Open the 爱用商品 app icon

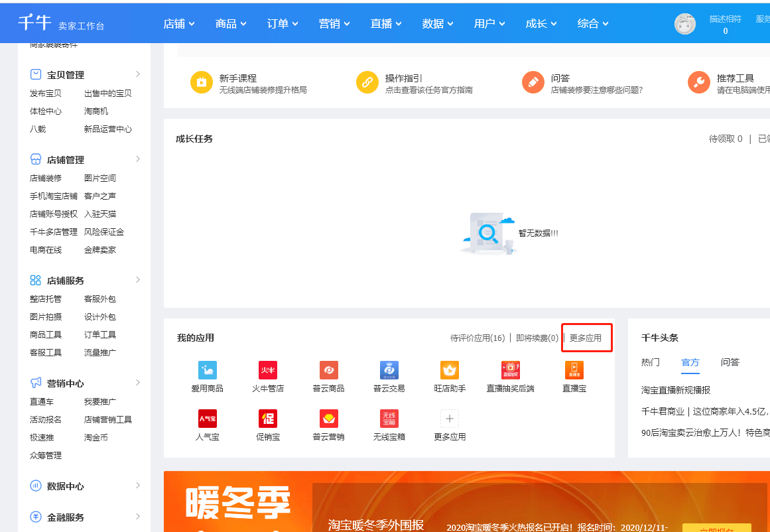207,370
